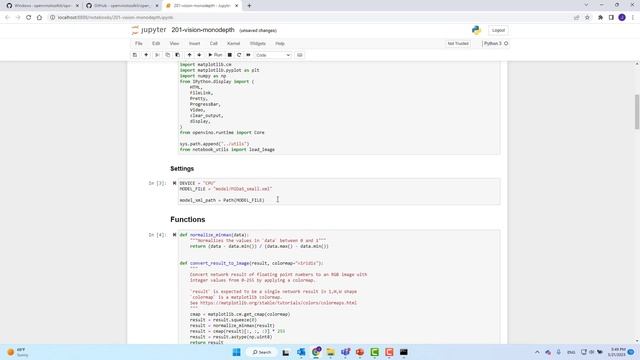Show hidden system tray icons chevron
The image size is (640, 360).
537,352
